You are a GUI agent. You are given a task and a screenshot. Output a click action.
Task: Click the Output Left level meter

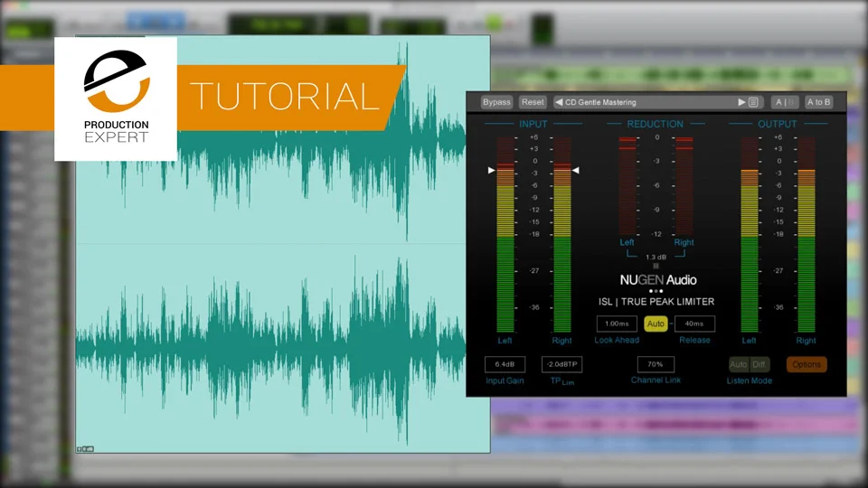[x=750, y=235]
